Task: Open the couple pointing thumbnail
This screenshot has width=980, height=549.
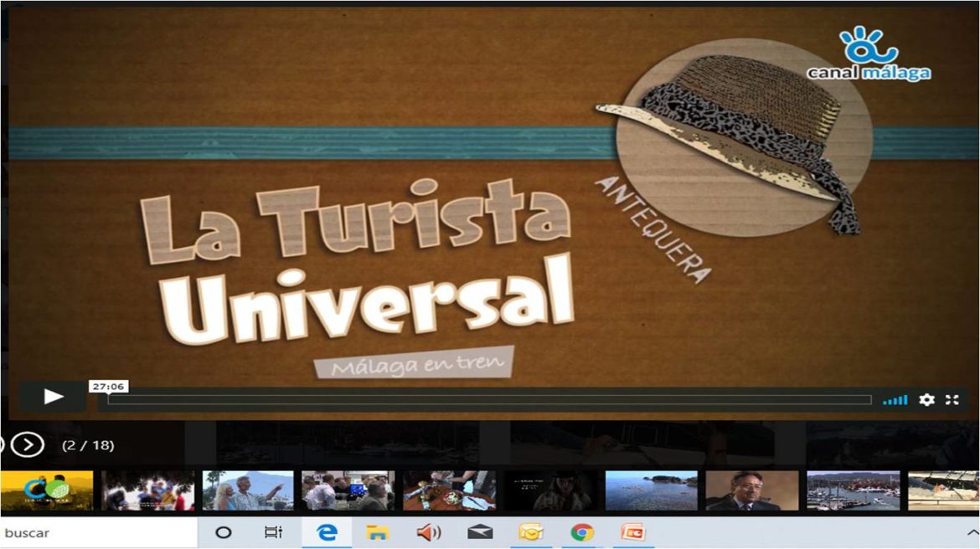Action: (248, 491)
